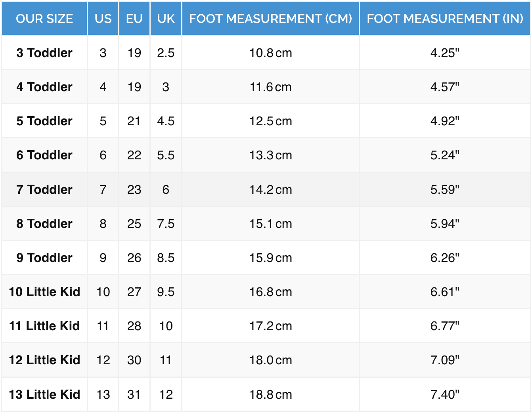
Task: Click the OUR SIZE column header
Action: [x=44, y=19]
